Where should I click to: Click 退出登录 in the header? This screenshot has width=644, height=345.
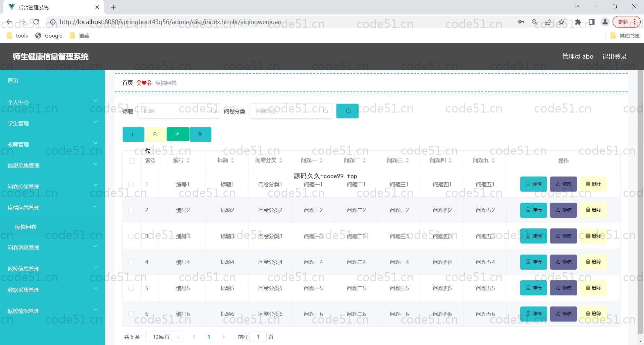614,57
